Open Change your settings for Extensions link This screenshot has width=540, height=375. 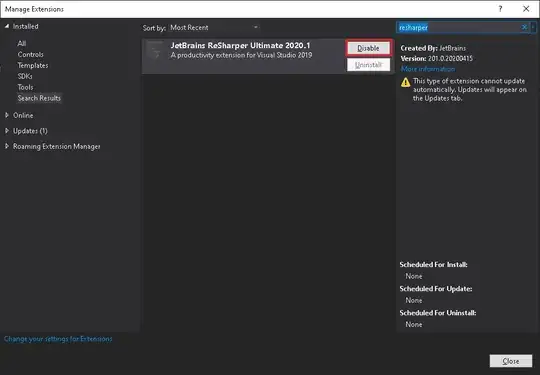pyautogui.click(x=58, y=339)
